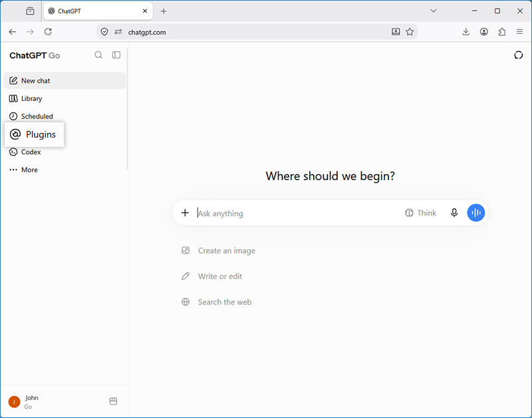Open the browser account profile icon

point(484,32)
